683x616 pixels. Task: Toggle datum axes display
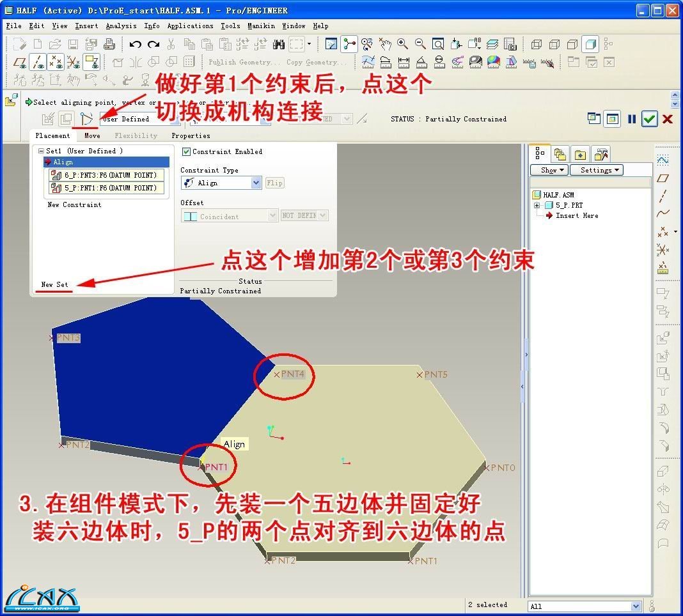pos(38,62)
